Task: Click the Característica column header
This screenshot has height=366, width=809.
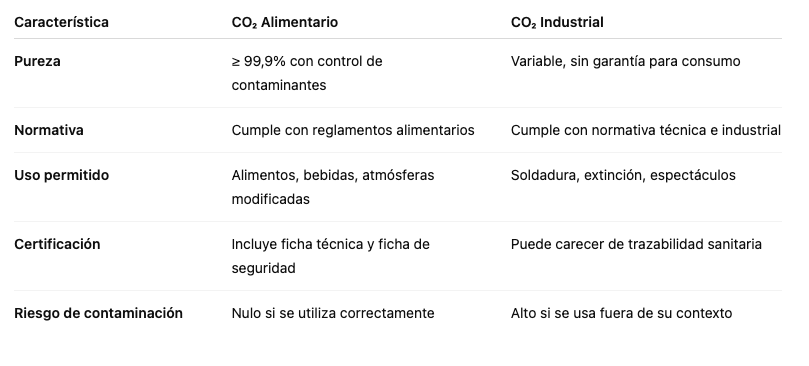Action: [61, 22]
